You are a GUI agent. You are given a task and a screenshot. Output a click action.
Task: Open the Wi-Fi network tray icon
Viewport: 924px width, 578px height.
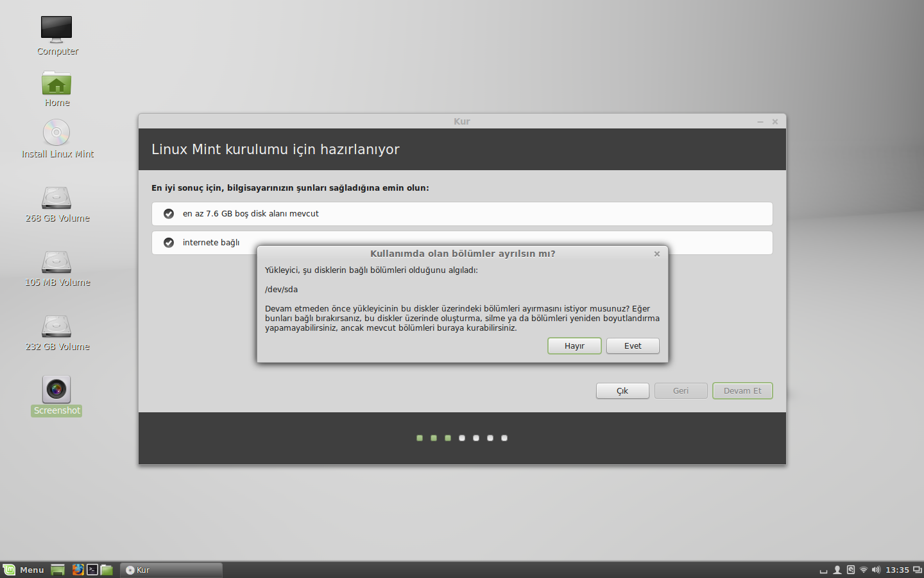click(864, 570)
